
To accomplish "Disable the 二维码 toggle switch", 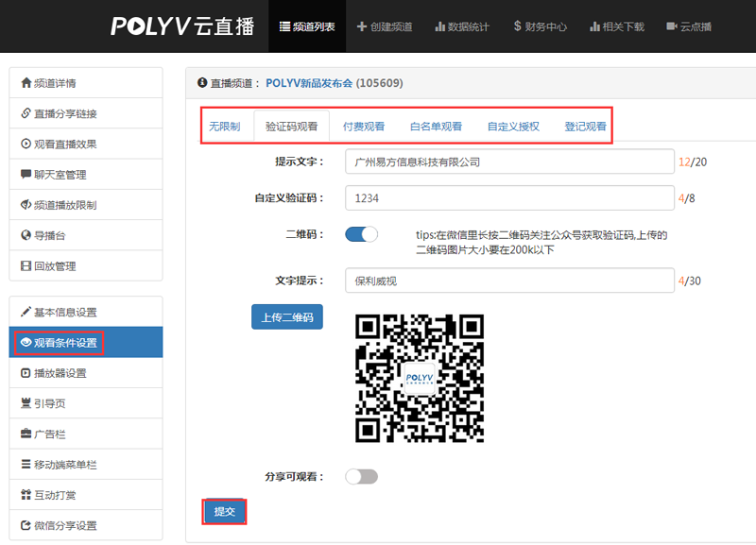I will click(361, 234).
